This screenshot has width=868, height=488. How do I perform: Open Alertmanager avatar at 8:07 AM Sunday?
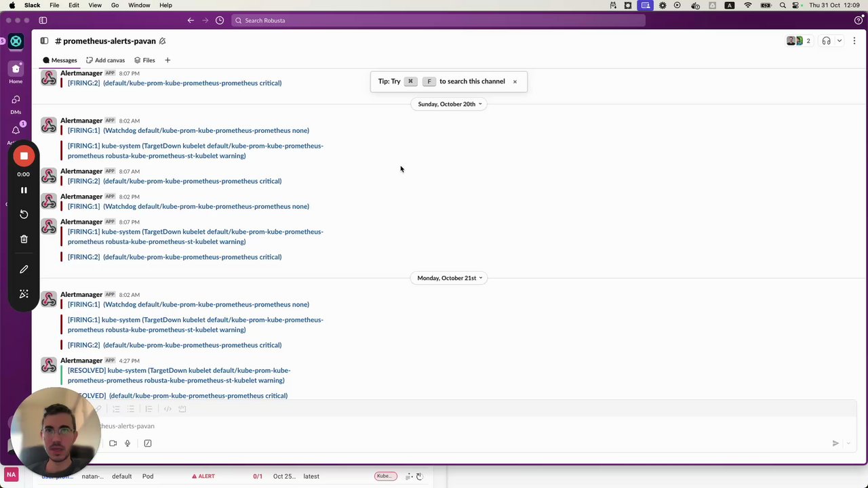coord(49,176)
